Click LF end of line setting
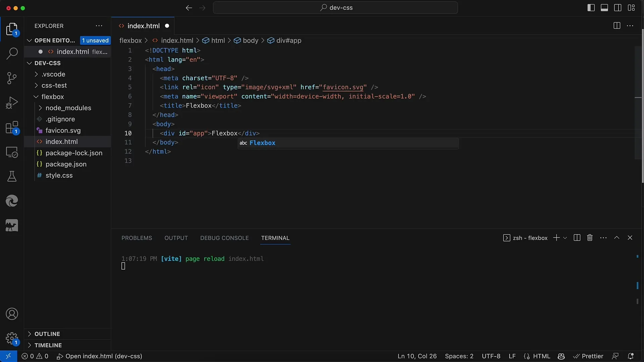Viewport: 644px width, 362px height. pos(512,356)
